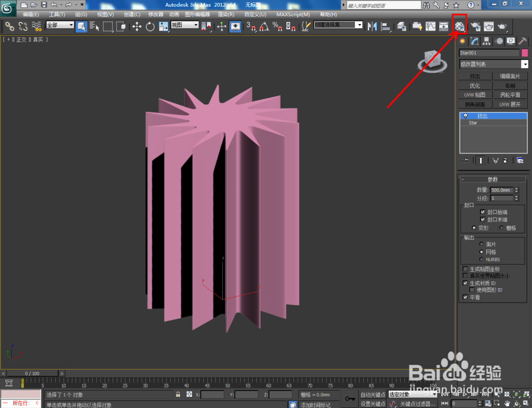This screenshot has width=532, height=408.
Task: Click the Align tool icon
Action: coord(386,26)
